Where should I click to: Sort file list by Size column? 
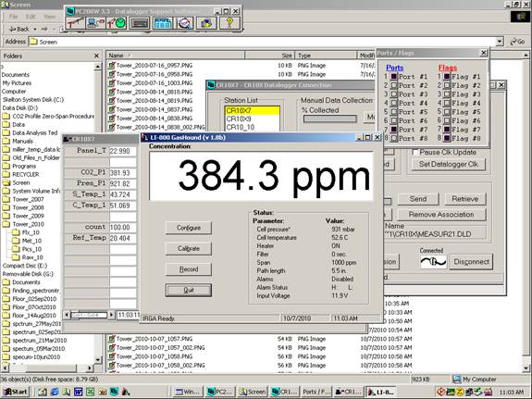coord(269,55)
